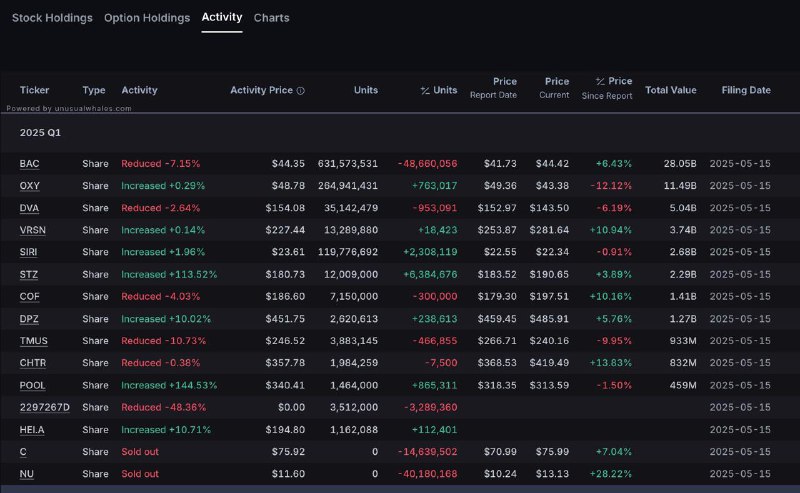Click 'Increased +113.52%' activity text
The image size is (800, 493).
pos(169,275)
